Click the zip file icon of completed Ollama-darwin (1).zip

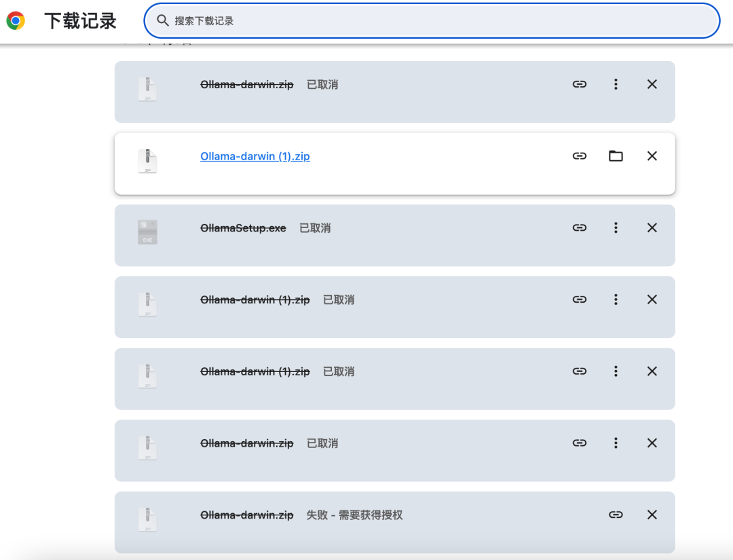[x=147, y=161]
